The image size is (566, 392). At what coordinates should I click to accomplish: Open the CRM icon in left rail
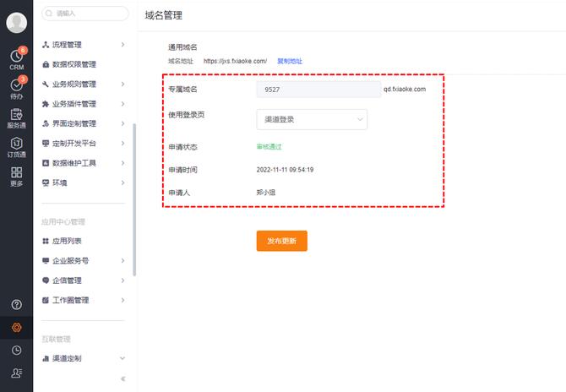(16, 56)
